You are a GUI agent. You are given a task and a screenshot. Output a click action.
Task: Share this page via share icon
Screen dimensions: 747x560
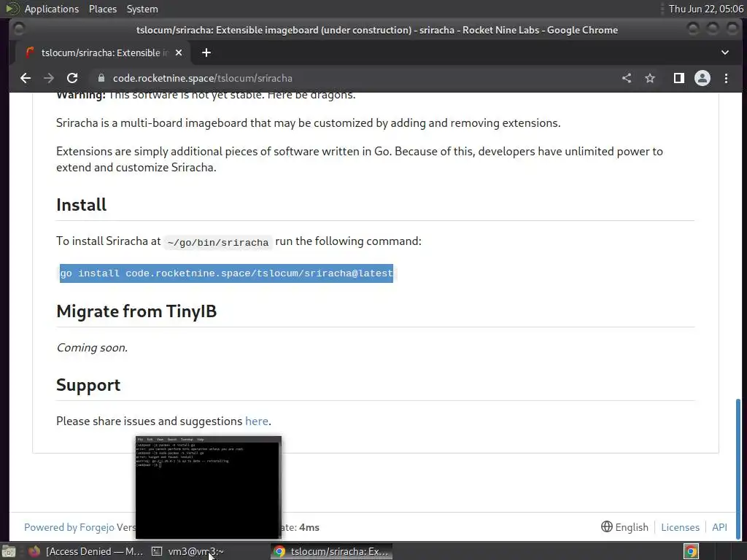coord(627,78)
